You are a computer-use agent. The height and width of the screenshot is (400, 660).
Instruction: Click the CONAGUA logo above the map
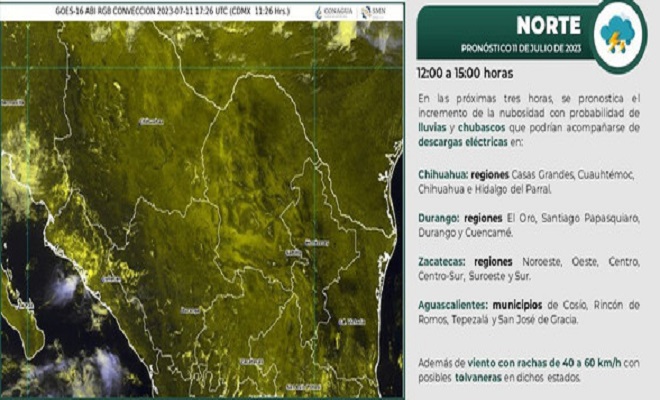(332, 12)
